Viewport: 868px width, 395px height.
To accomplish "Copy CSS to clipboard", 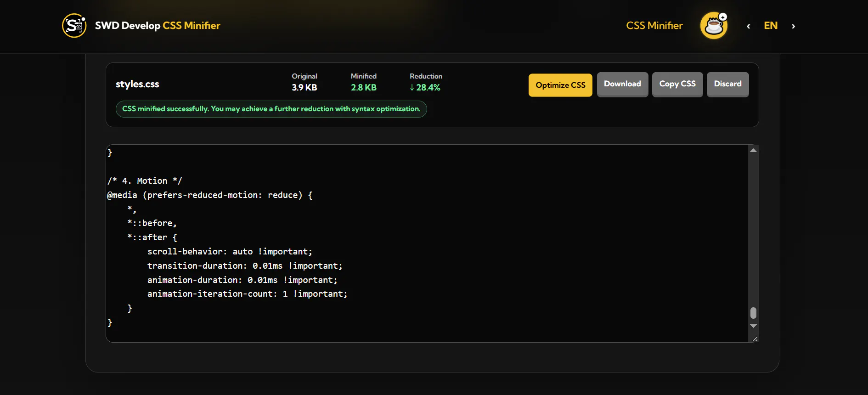I will (x=677, y=84).
